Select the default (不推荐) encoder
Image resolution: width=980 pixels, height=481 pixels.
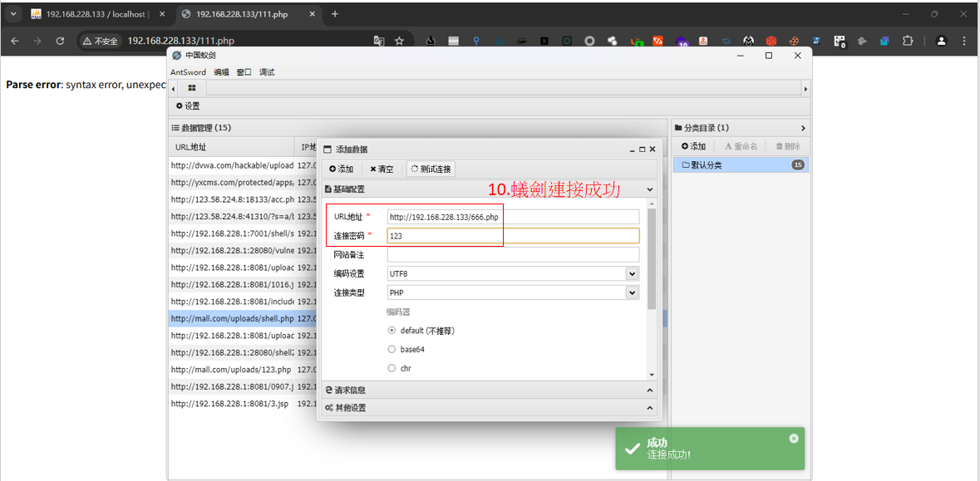pyautogui.click(x=392, y=331)
